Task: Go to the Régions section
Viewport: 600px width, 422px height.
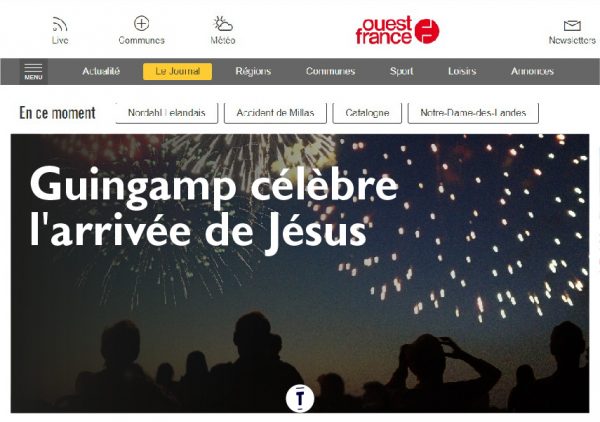Action: point(253,71)
